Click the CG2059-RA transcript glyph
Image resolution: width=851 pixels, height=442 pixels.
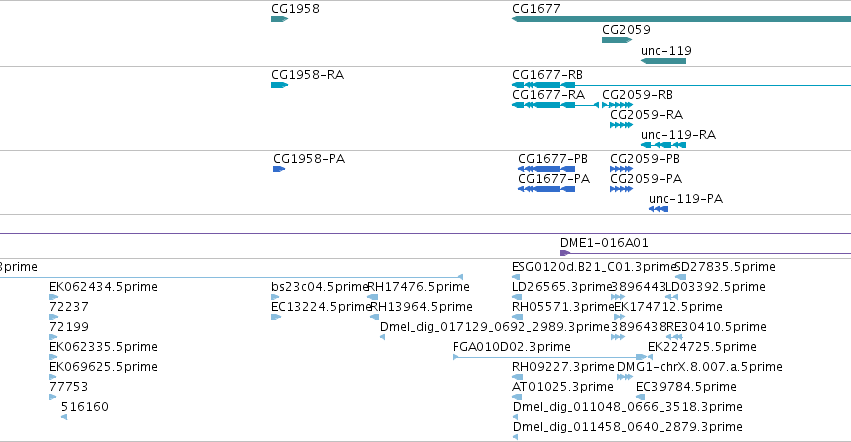point(621,125)
